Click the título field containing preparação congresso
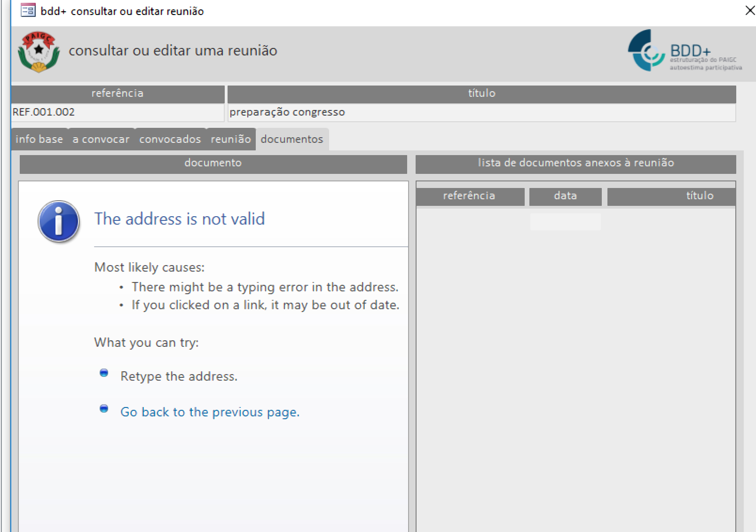This screenshot has width=756, height=532. point(481,112)
